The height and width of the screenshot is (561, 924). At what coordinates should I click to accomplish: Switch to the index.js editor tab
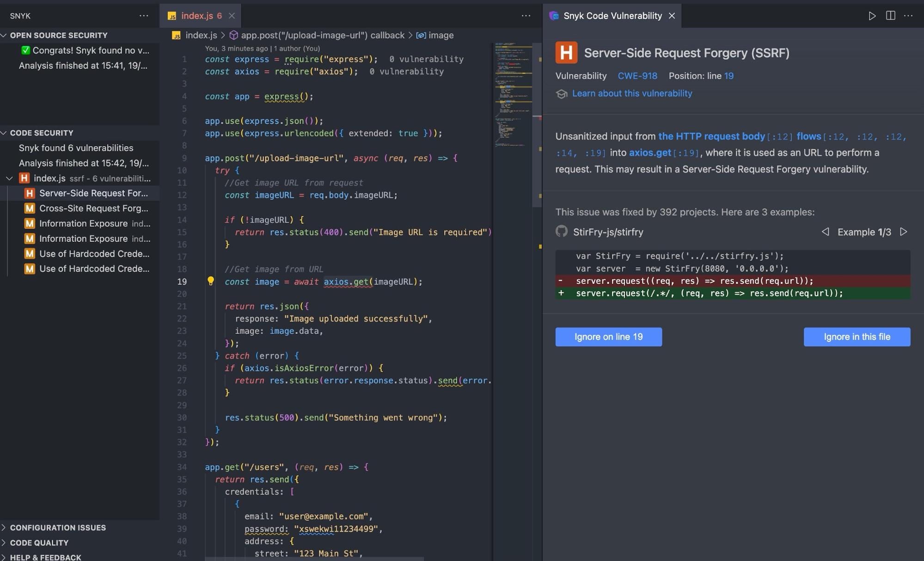195,16
